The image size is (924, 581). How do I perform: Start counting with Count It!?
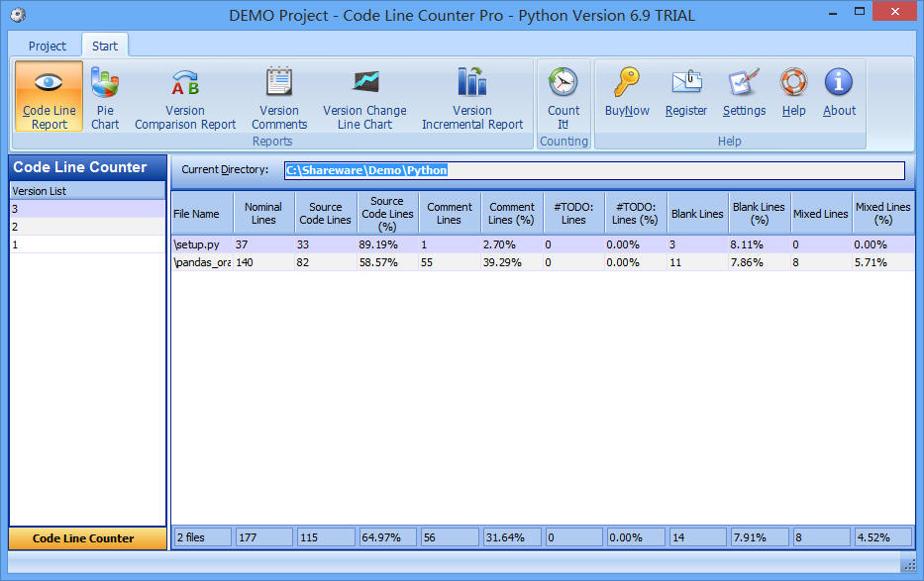tap(564, 97)
